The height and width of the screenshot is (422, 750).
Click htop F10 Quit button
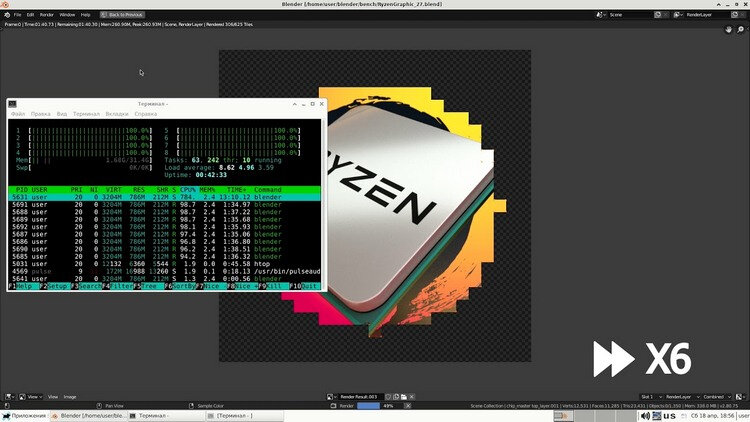(305, 286)
